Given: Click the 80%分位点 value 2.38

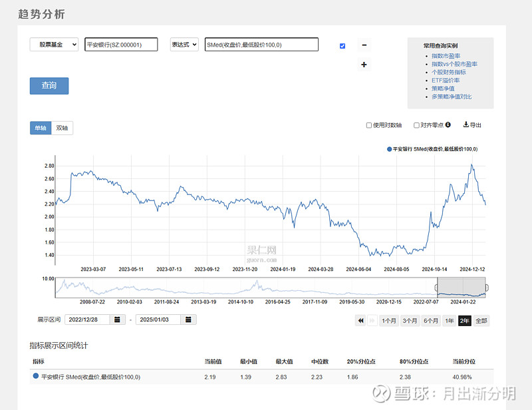Looking at the screenshot, I should [x=405, y=377].
